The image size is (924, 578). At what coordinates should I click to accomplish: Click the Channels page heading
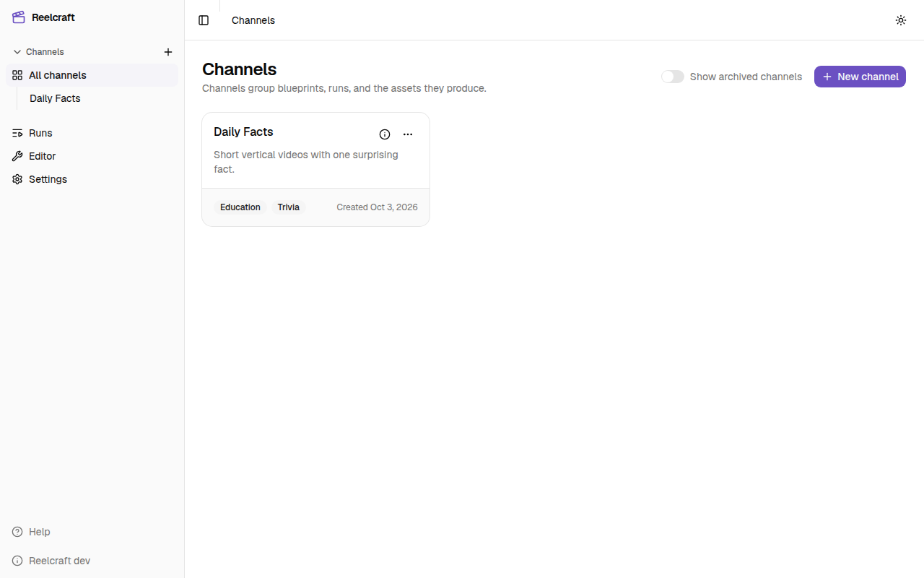pos(240,69)
